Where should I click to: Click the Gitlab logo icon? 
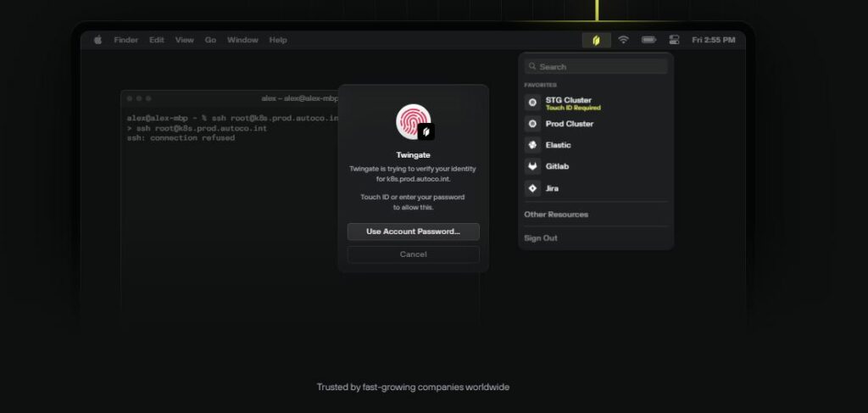tap(532, 166)
